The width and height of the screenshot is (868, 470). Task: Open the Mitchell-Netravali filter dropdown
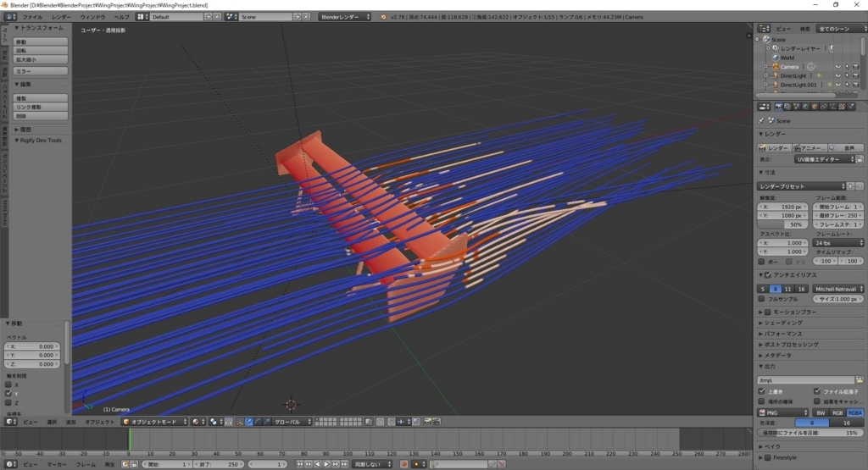[x=838, y=289]
